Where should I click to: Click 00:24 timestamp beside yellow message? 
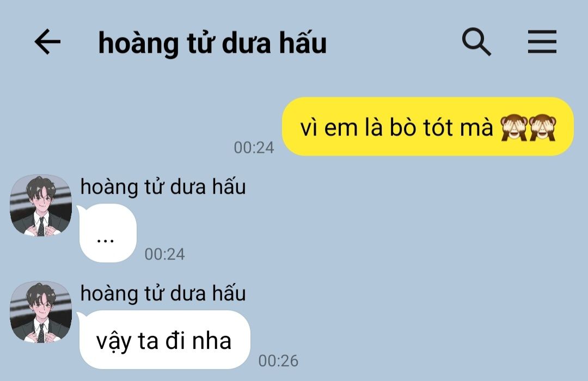point(254,148)
